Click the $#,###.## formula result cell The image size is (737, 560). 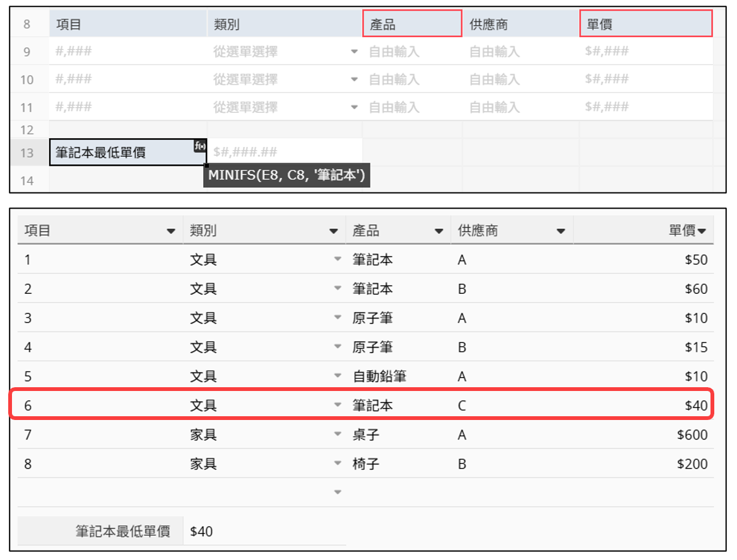pos(284,152)
